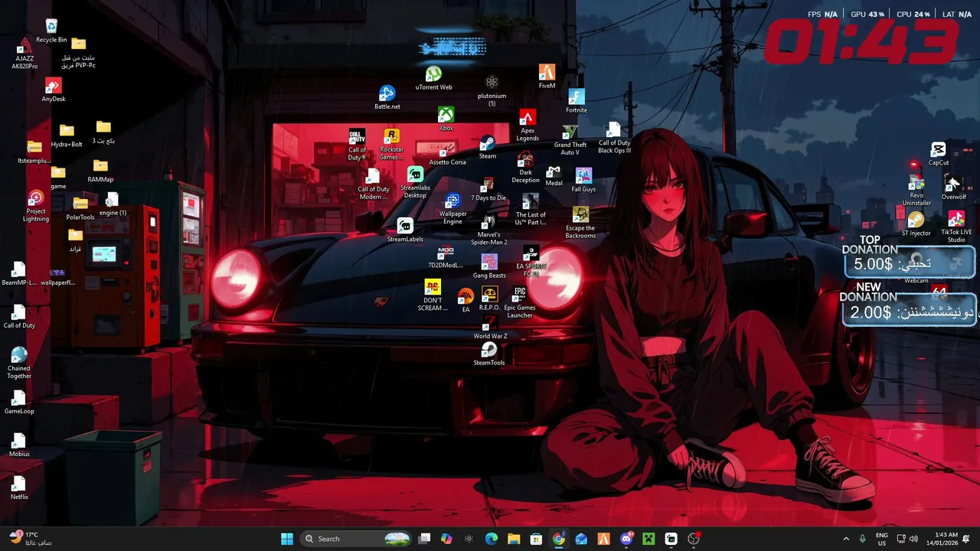Open the Fortnite desktop icon
This screenshot has height=551, width=980.
577,102
